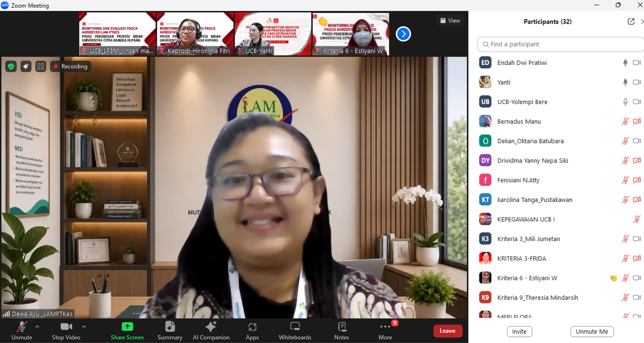Open AI Companion

click(211, 331)
